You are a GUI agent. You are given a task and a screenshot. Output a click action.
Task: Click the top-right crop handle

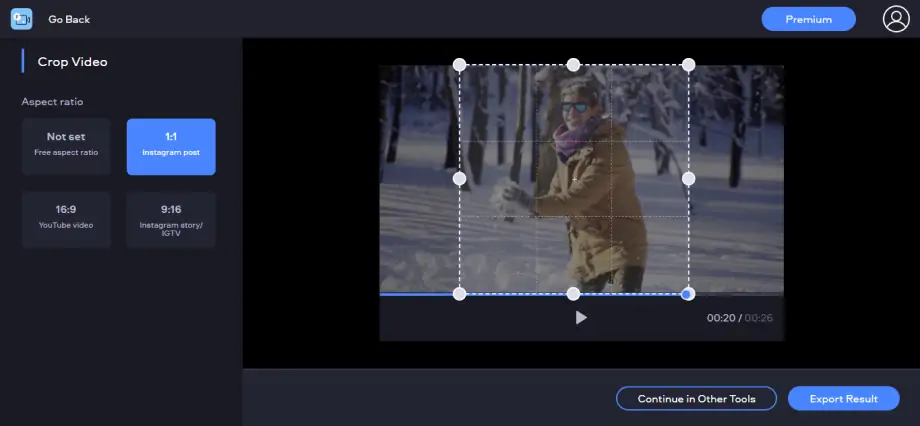688,65
